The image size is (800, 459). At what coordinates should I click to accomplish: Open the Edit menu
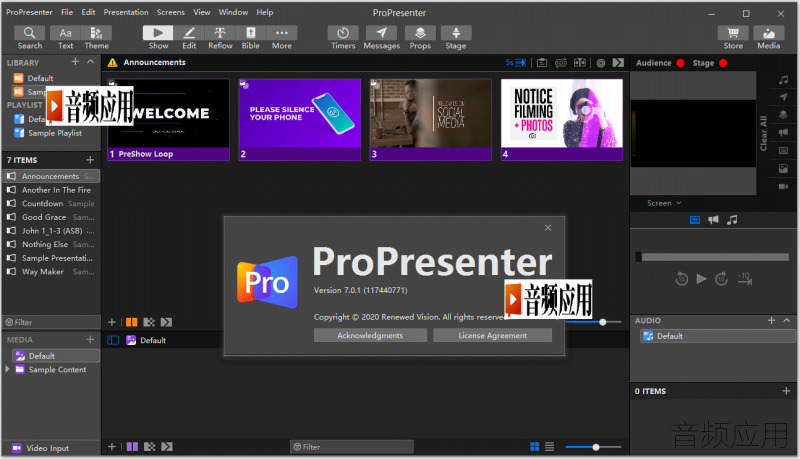(88, 12)
